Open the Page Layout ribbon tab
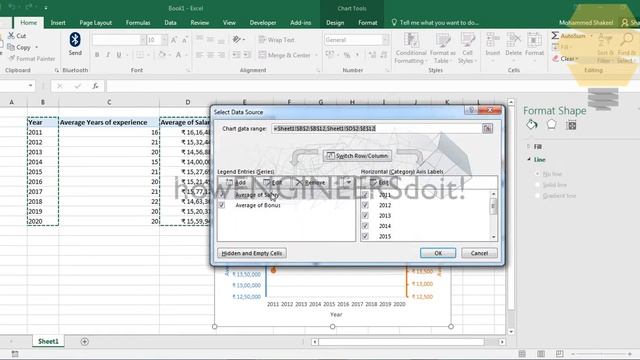 pyautogui.click(x=96, y=23)
